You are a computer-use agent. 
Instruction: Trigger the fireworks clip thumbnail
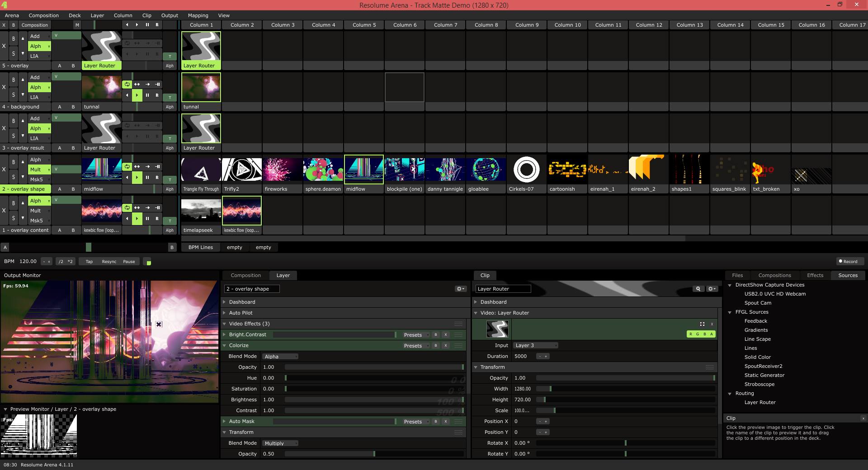click(282, 170)
